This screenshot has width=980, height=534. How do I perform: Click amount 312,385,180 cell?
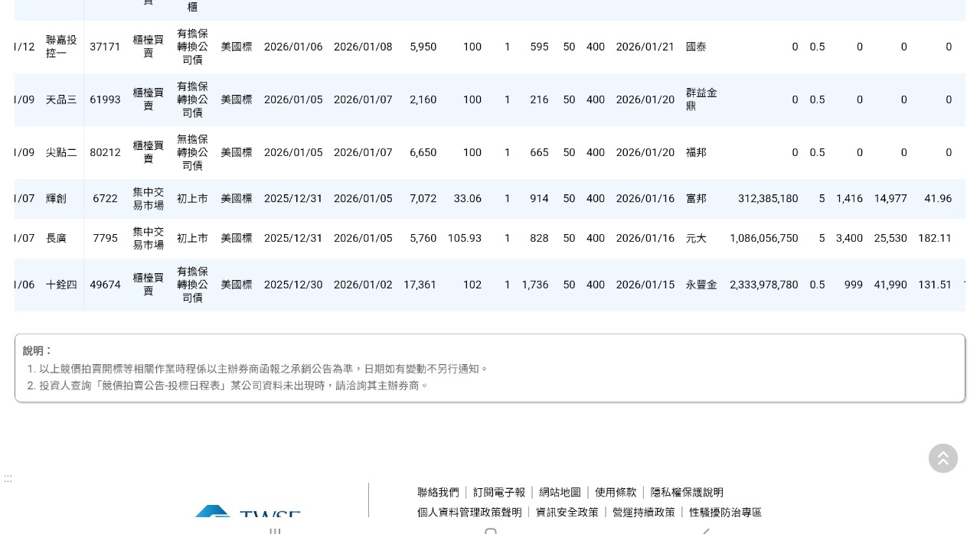[x=768, y=198]
